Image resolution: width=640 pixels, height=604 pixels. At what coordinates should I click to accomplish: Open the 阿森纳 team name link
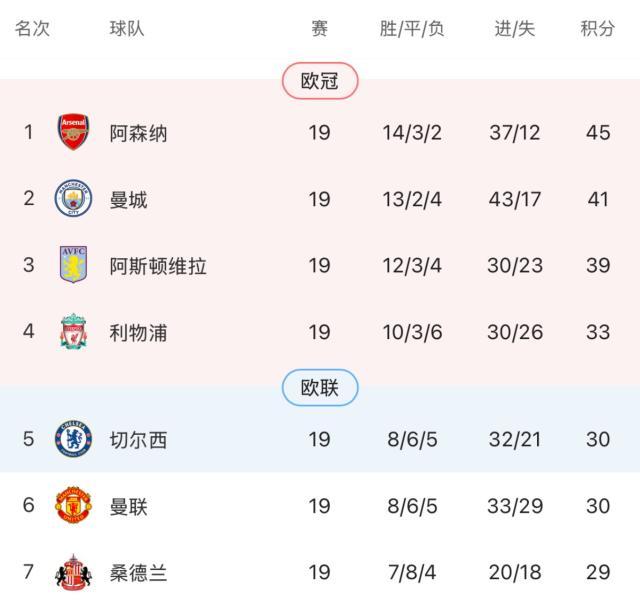(x=138, y=133)
